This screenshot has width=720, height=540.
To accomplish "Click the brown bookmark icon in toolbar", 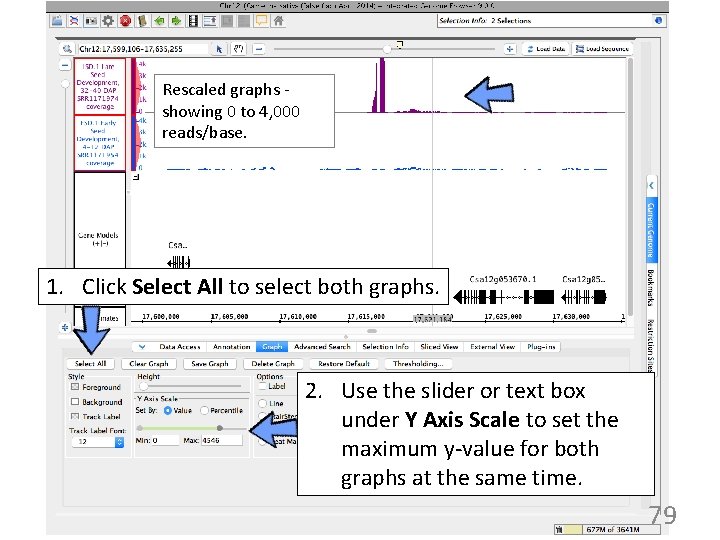I will [142, 21].
